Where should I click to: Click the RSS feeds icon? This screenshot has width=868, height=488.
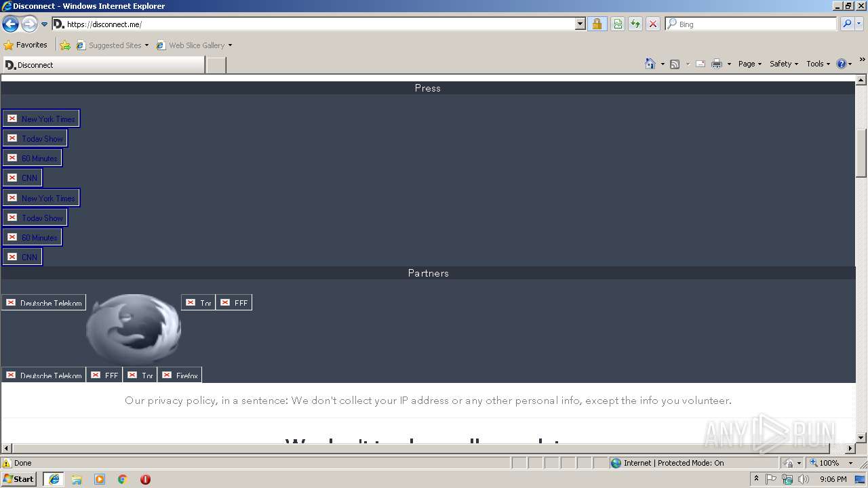point(675,64)
